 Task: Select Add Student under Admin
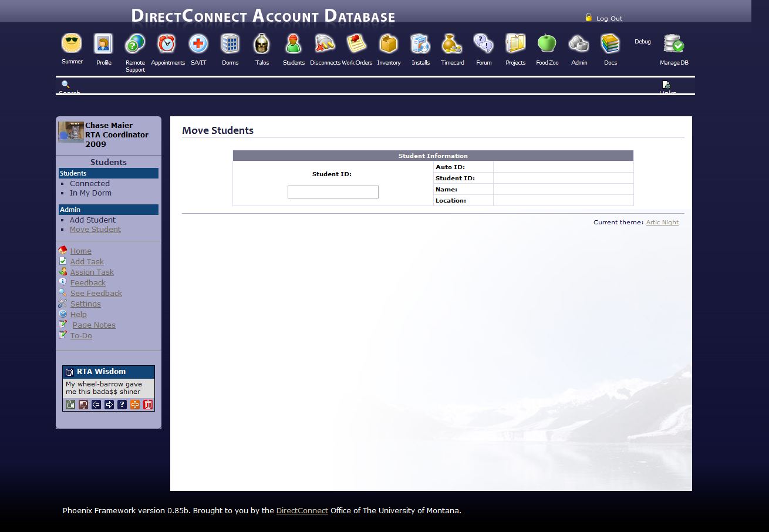tap(93, 220)
